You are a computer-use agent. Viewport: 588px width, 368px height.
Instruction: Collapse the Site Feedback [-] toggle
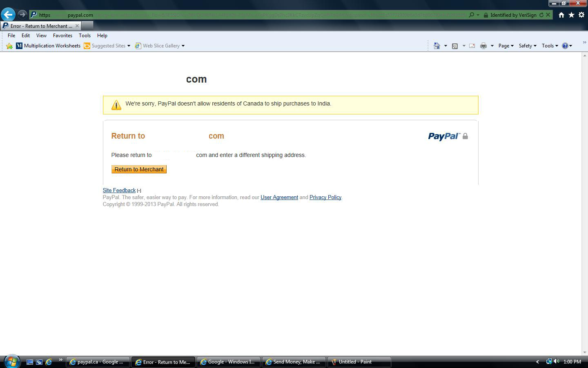click(x=139, y=191)
